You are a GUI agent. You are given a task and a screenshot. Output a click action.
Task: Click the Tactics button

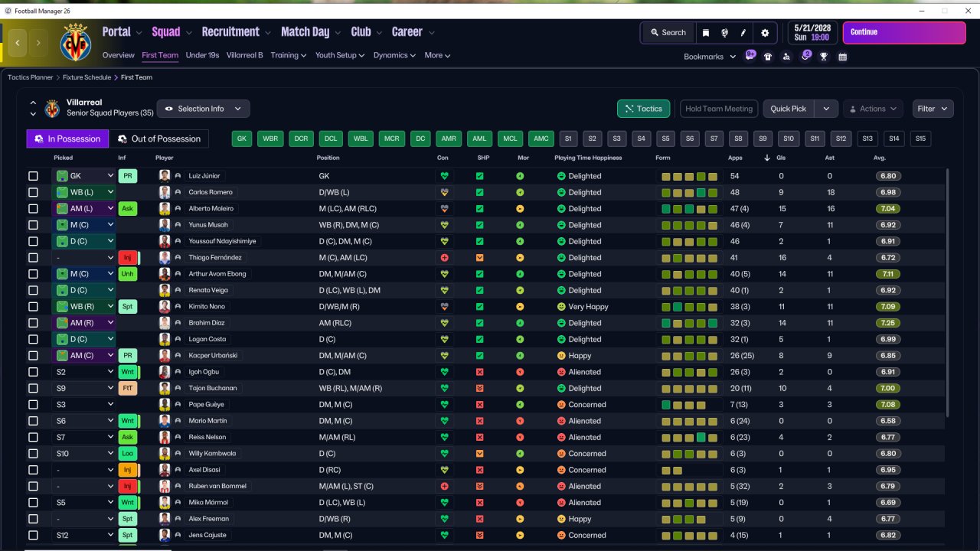(x=643, y=109)
